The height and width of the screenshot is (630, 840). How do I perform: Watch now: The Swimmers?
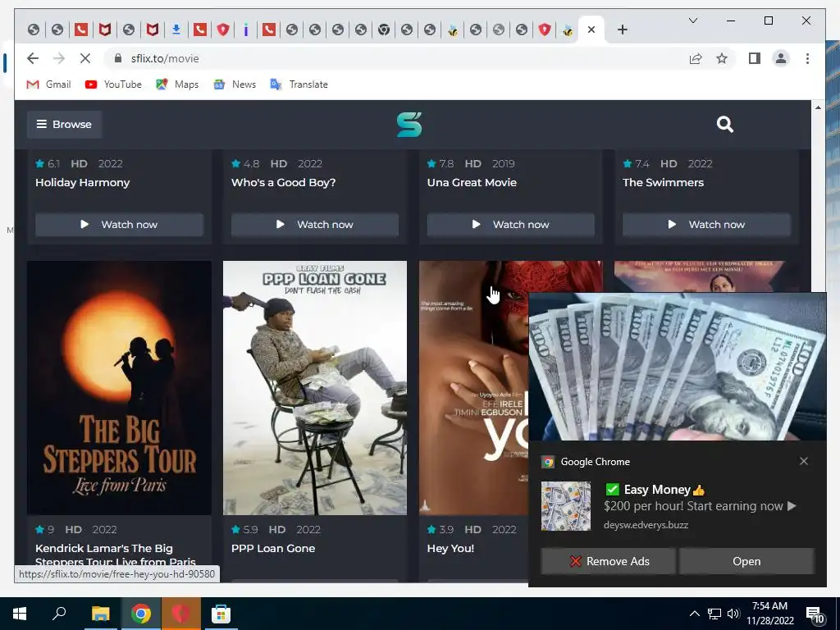coord(706,225)
